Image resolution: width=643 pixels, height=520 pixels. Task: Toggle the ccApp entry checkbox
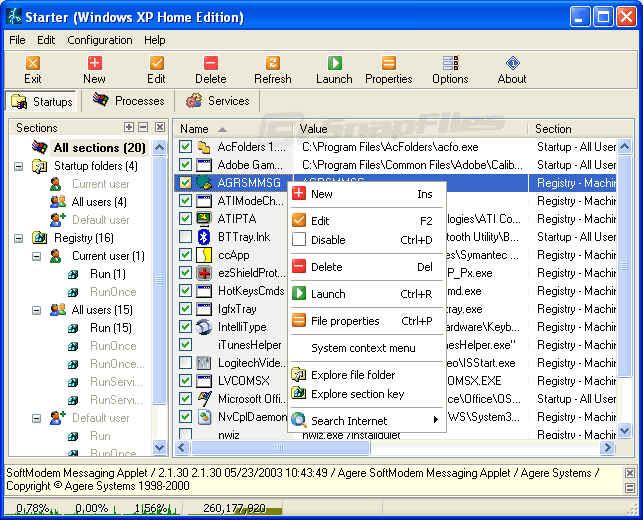click(x=185, y=255)
